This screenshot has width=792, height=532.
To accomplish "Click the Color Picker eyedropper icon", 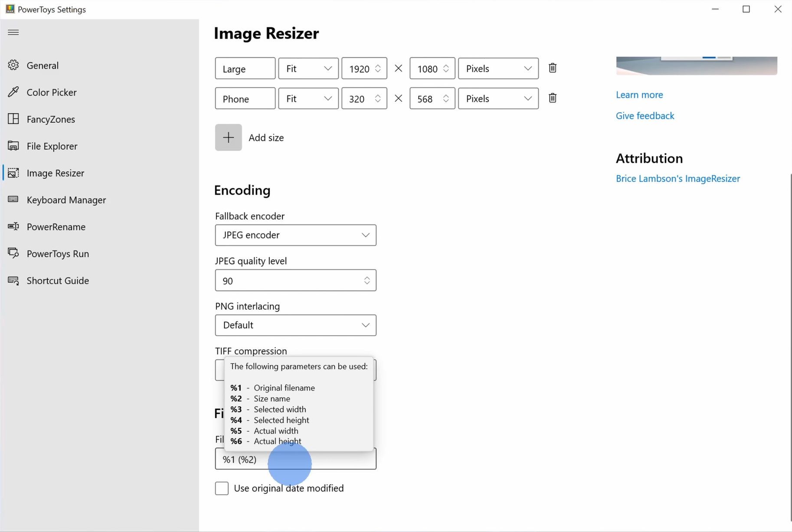I will pyautogui.click(x=13, y=92).
